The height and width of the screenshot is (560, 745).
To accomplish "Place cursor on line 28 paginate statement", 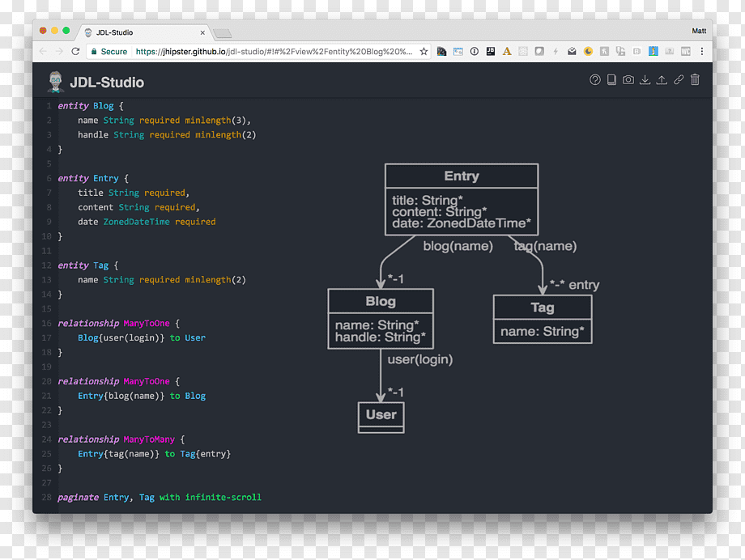I will click(x=160, y=498).
